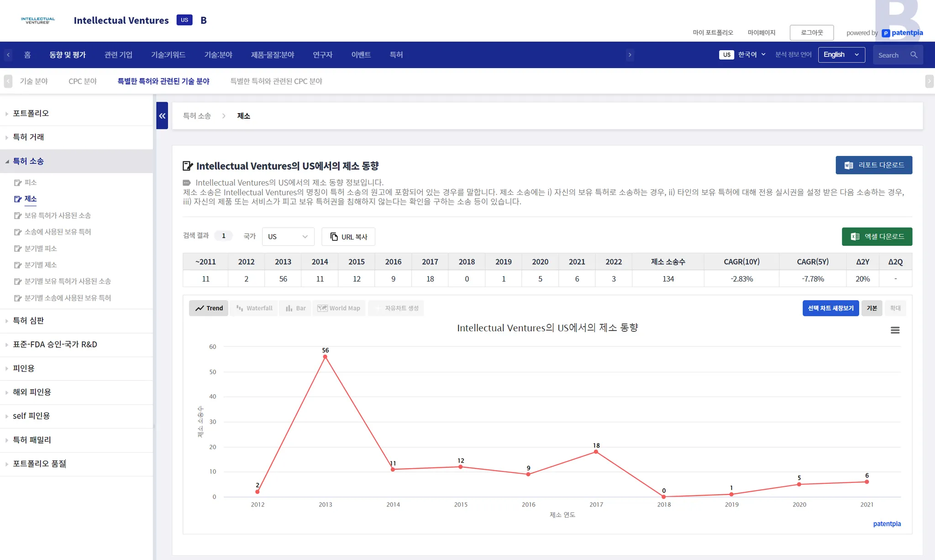This screenshot has height=560, width=935.
Task: Switch chart to Bar view
Action: coord(295,308)
